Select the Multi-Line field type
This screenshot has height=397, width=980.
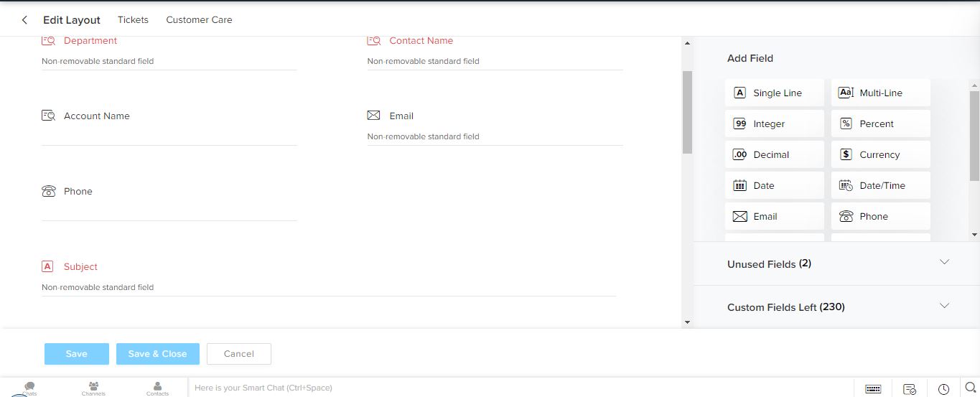tap(880, 93)
